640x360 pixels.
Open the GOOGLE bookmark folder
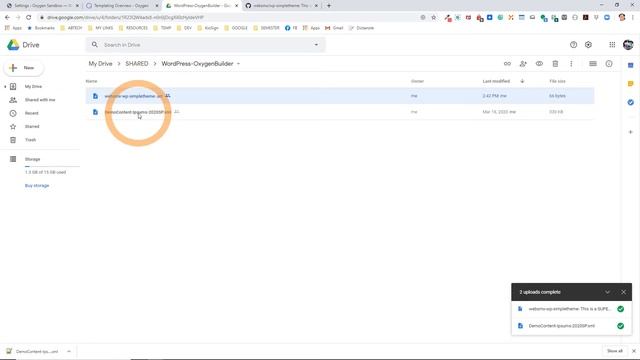pos(236,28)
